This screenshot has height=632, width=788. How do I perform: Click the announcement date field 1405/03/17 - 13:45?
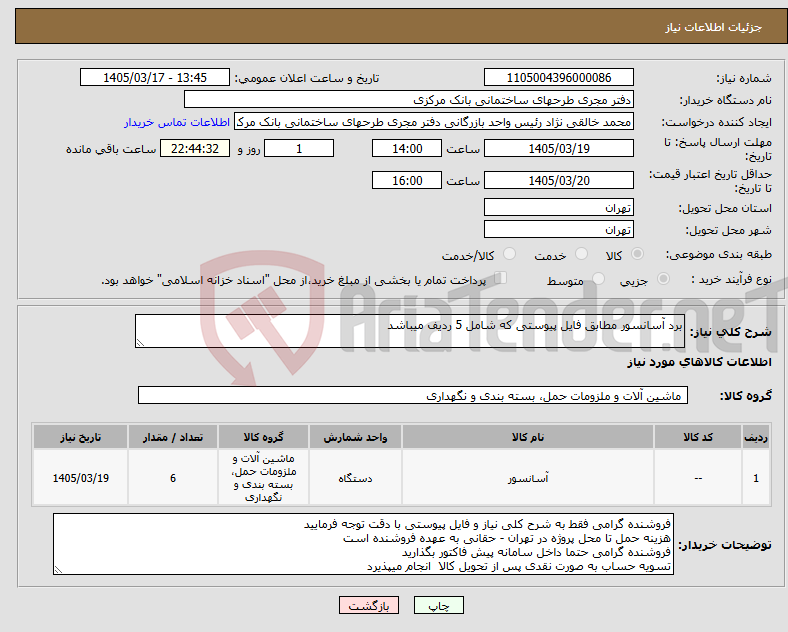point(155,78)
